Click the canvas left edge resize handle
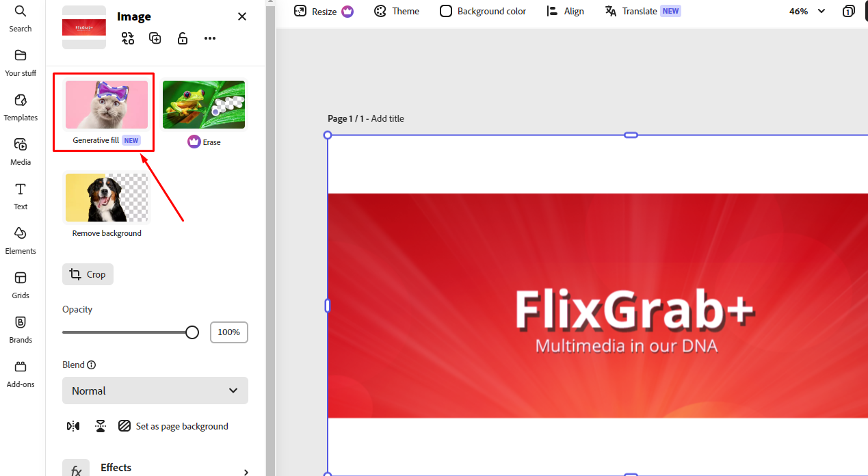 click(328, 306)
